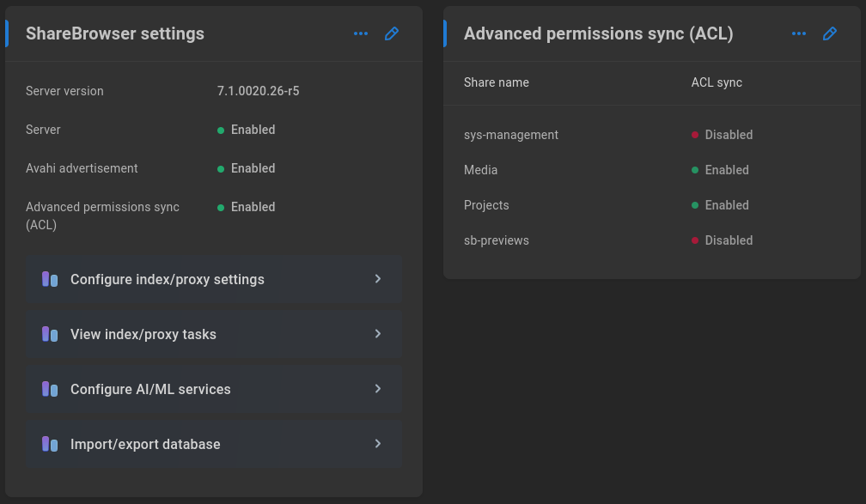Click the ACL sync column header
Image resolution: width=866 pixels, height=504 pixels.
(717, 82)
